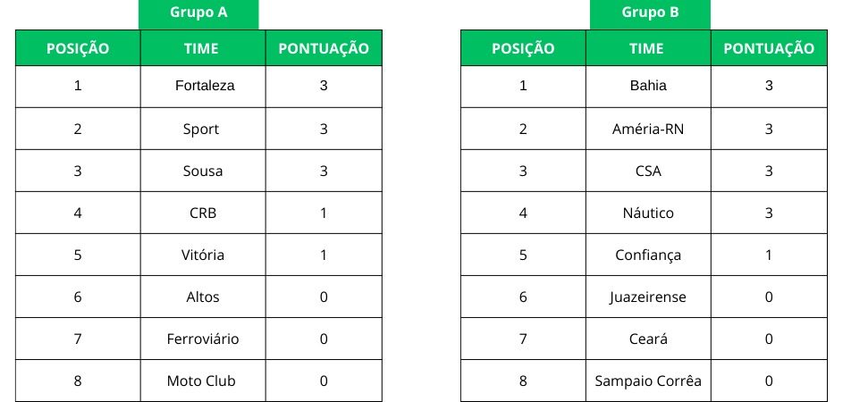Click the POSIÇÃO header in Grupo A

point(78,48)
